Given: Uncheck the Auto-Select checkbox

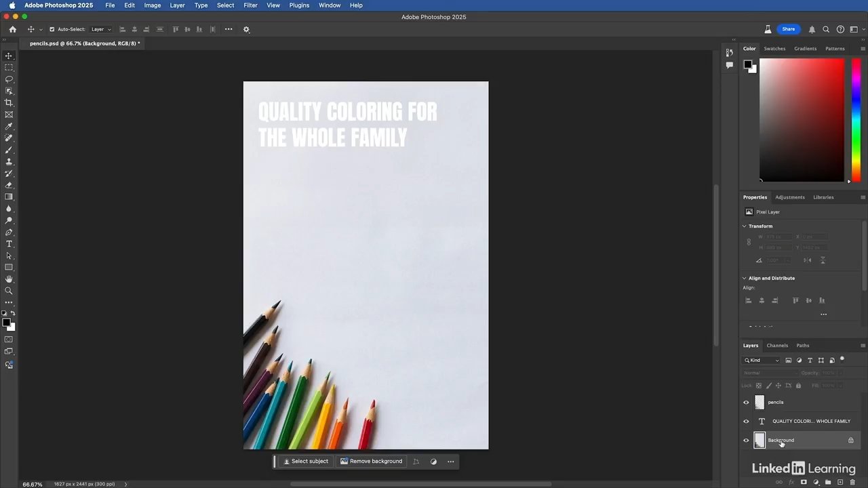Looking at the screenshot, I should point(52,29).
